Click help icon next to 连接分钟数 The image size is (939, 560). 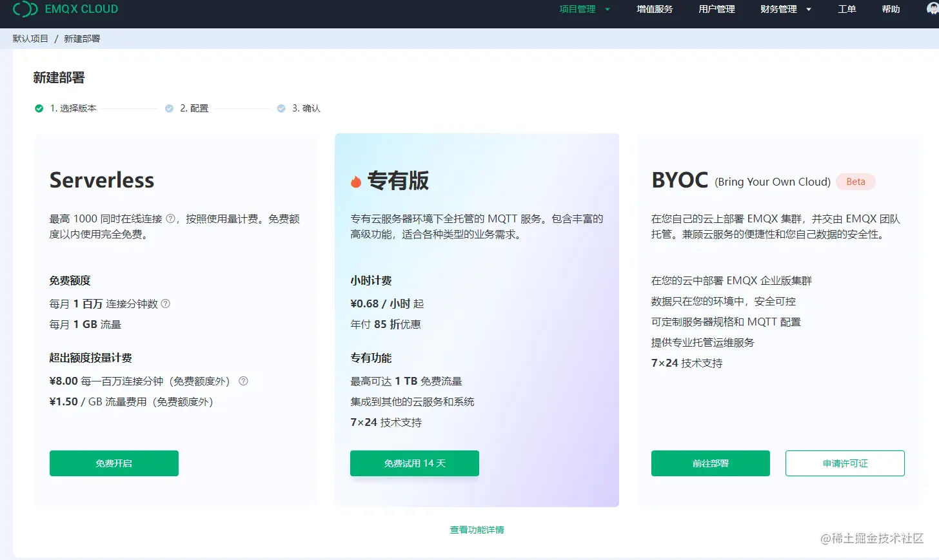click(165, 304)
